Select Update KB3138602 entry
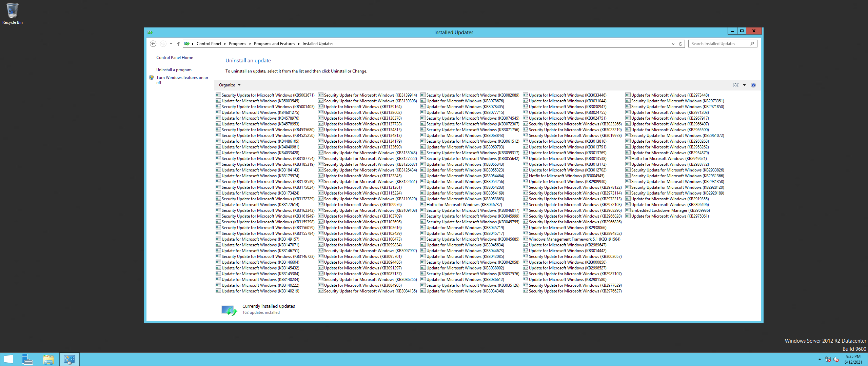The height and width of the screenshot is (366, 868). pos(360,113)
